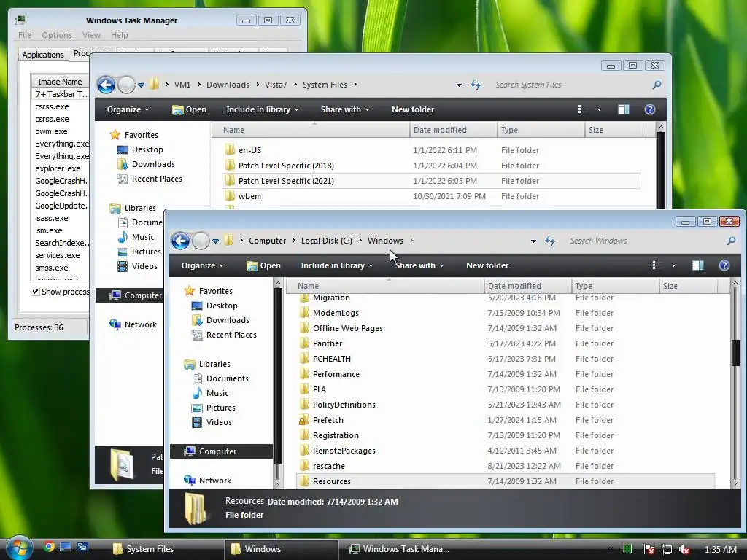Viewport: 747px width, 560px height.
Task: Open view options arrow in Windows folder toolbar
Action: coord(673,265)
